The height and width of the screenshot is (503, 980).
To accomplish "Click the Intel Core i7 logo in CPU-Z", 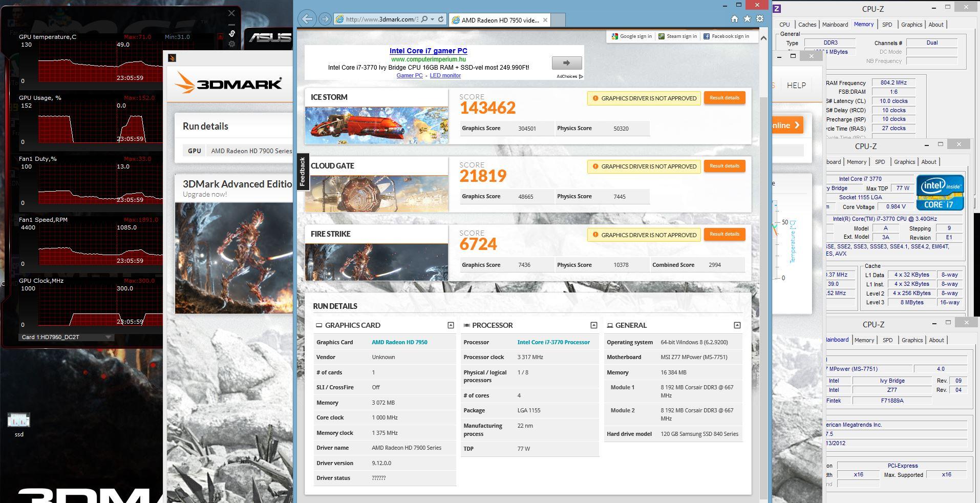I will (940, 193).
